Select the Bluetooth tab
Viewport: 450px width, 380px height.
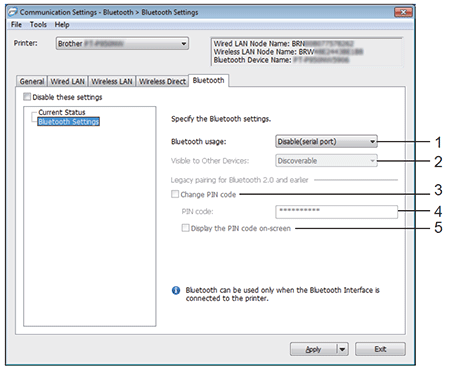(x=208, y=80)
